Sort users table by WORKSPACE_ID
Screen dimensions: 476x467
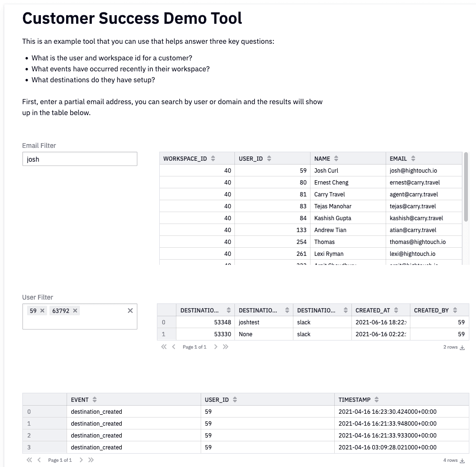click(213, 158)
